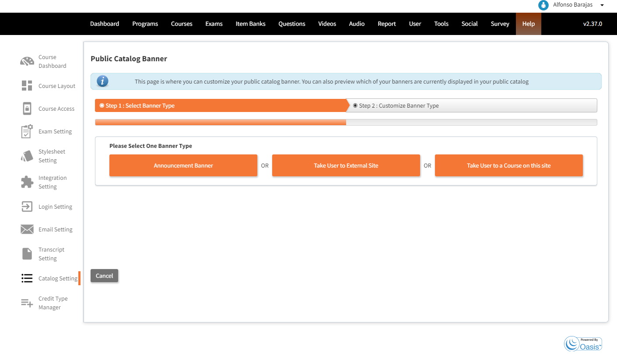Open Stylesheet Setting in the sidebar
The height and width of the screenshot is (364, 617).
coord(26,156)
